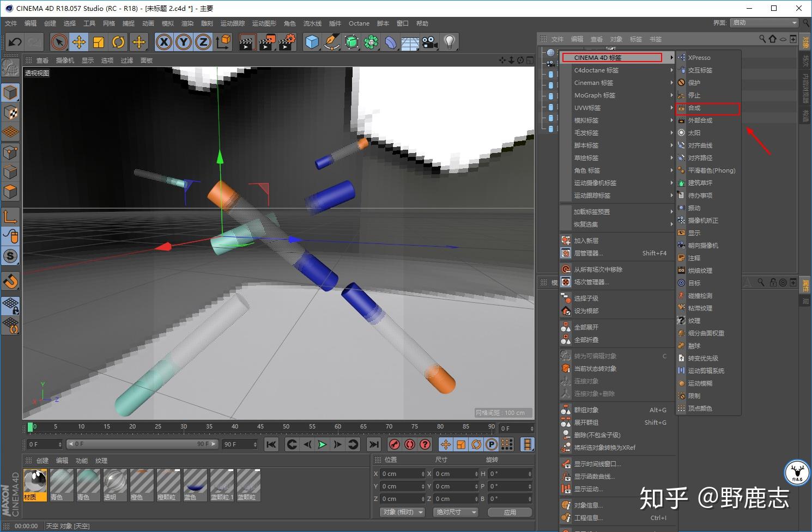
Task: Open the spline pen tool
Action: pos(331,42)
